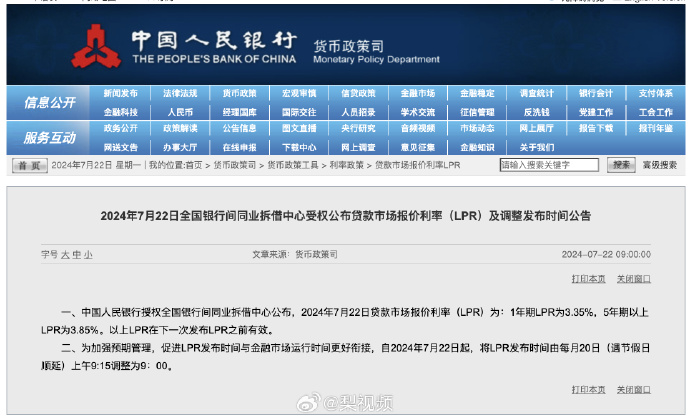This screenshot has width=690, height=419.
Task: Set font size to 大 (large)
Action: [63, 255]
